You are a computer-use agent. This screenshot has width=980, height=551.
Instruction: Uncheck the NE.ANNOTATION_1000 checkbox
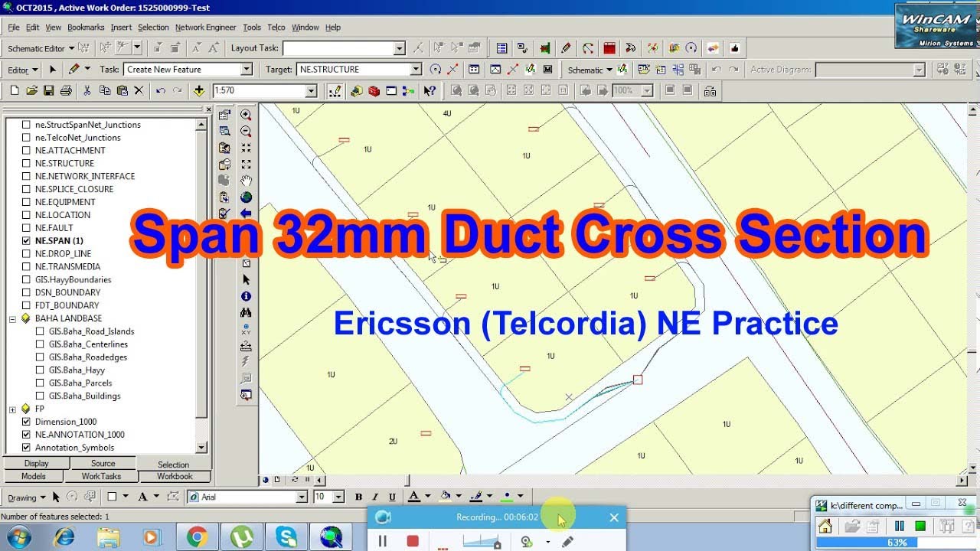click(x=27, y=435)
